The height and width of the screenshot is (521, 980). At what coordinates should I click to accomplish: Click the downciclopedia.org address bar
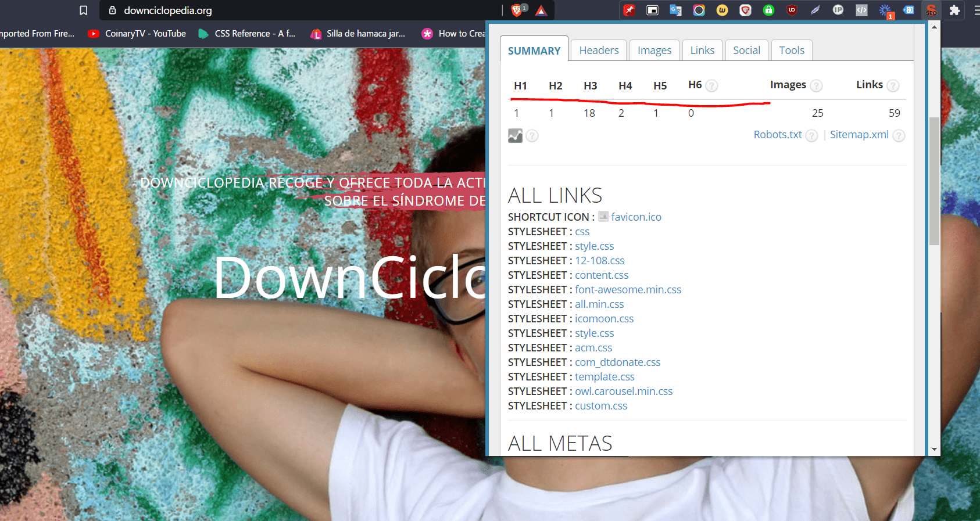[302, 10]
